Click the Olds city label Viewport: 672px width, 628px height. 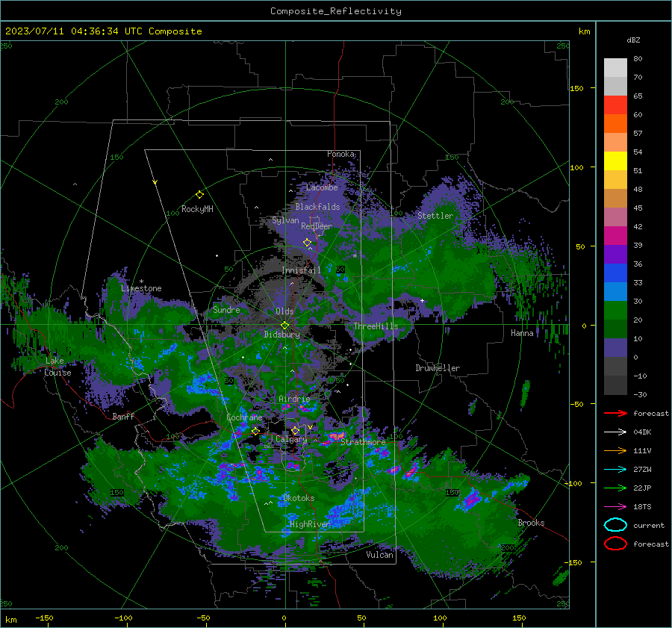coord(284,311)
